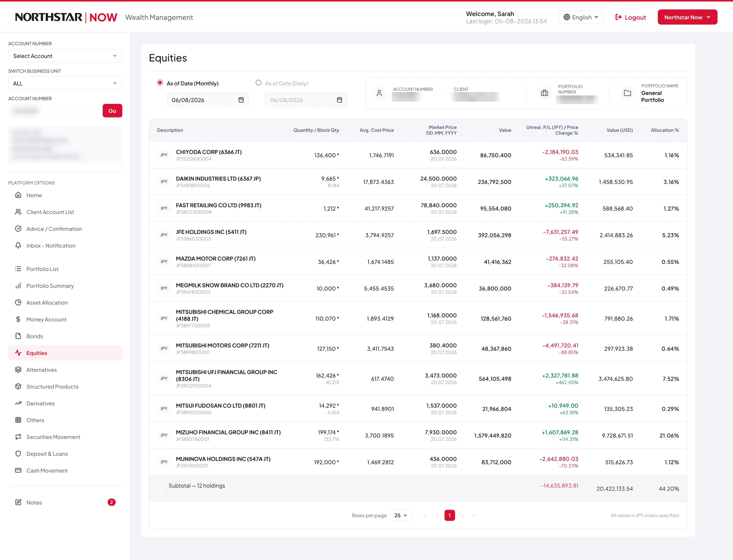The image size is (733, 560).
Task: Click the Others grid icon
Action: pyautogui.click(x=18, y=420)
